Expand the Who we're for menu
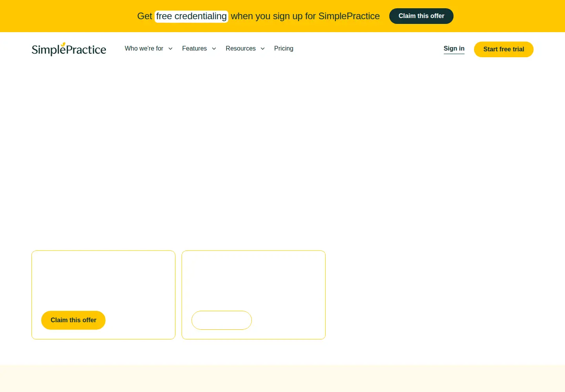This screenshot has width=565, height=392. (149, 49)
